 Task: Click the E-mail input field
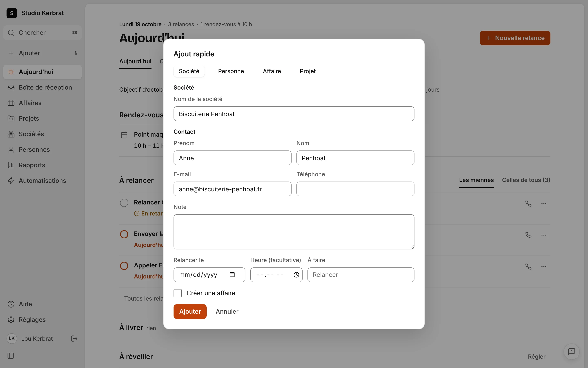[x=232, y=189]
